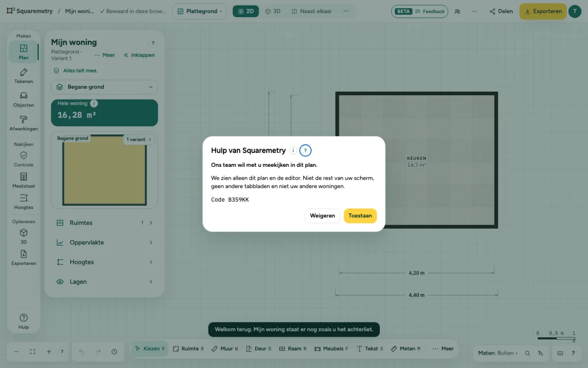Open the Begane grond floor dropdown
The width and height of the screenshot is (588, 368).
(104, 87)
